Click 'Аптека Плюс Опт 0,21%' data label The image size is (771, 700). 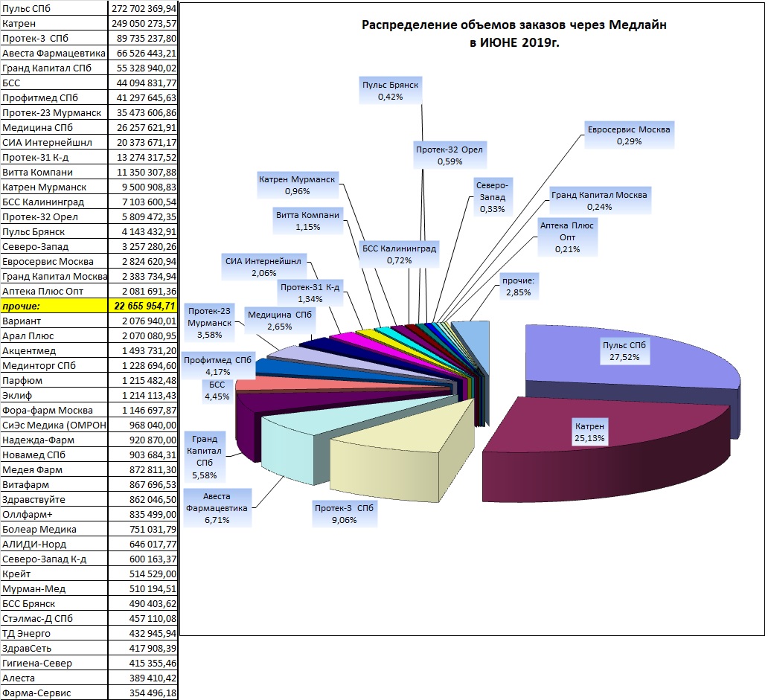coord(567,237)
